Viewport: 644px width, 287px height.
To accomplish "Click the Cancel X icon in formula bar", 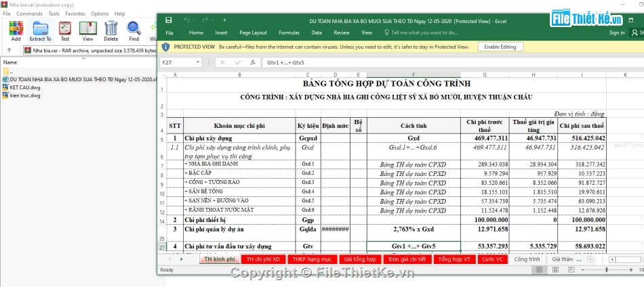I will tap(222, 63).
